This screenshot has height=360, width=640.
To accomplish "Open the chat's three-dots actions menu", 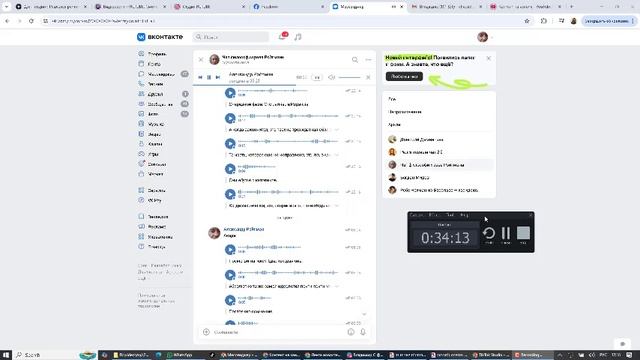I will pos(368,60).
